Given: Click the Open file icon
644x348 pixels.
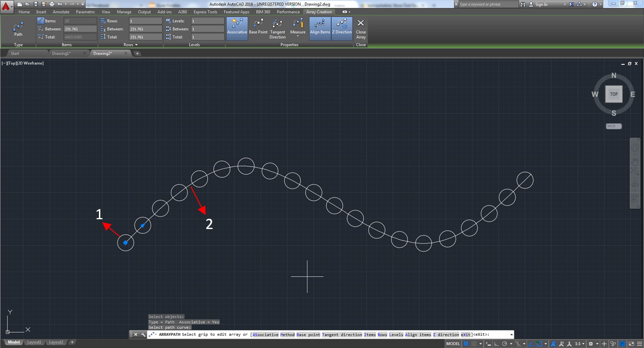Looking at the screenshot, I should pos(28,4).
